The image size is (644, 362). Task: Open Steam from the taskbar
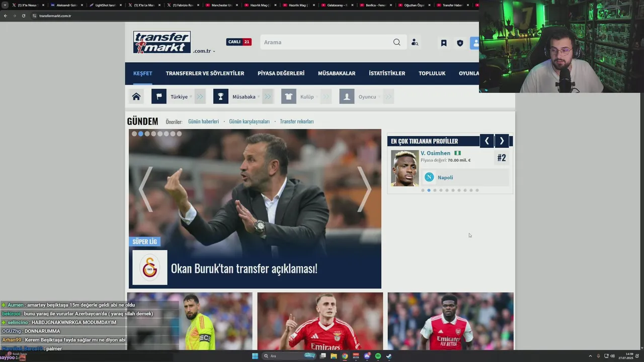pyautogui.click(x=389, y=356)
